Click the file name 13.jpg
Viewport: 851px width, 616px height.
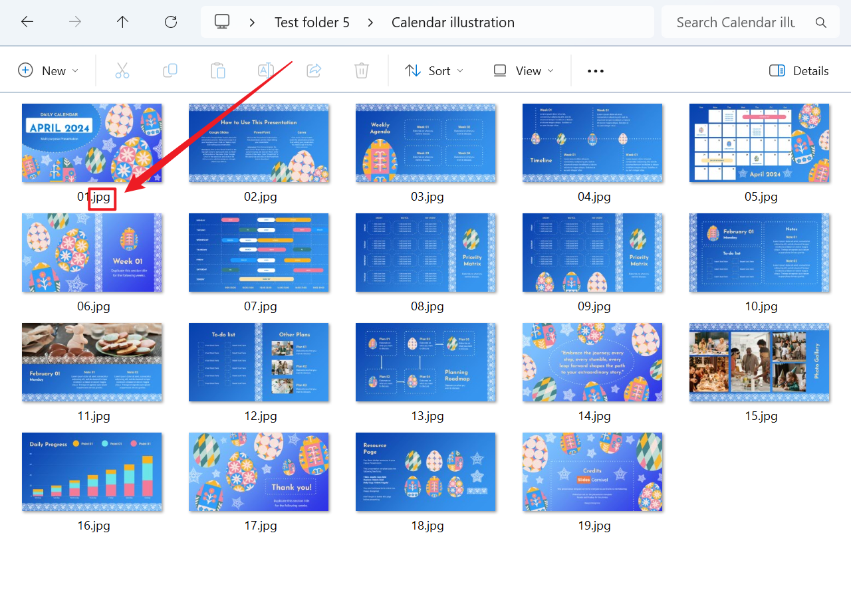427,416
